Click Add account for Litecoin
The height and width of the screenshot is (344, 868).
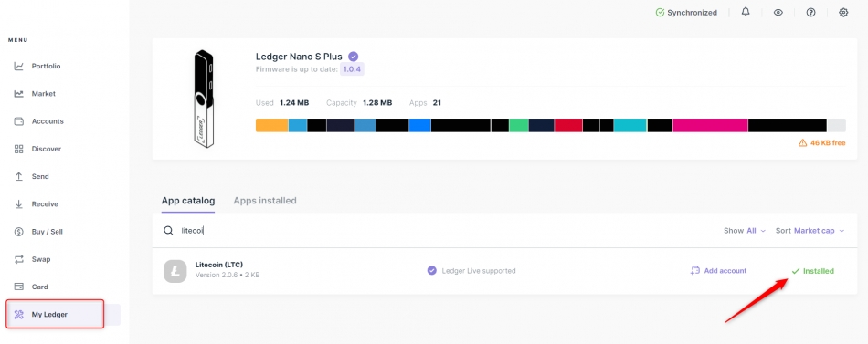pos(718,270)
